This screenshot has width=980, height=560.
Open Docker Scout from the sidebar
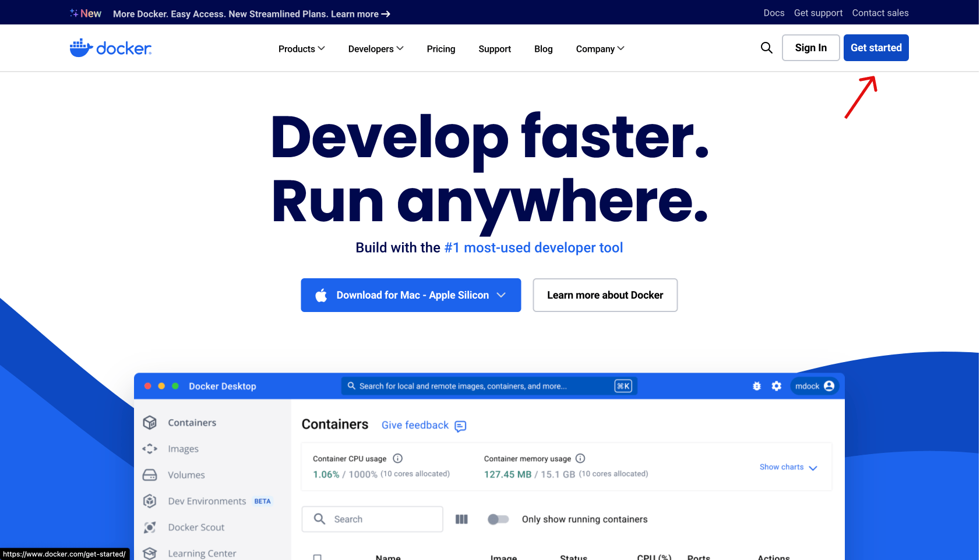tap(196, 527)
